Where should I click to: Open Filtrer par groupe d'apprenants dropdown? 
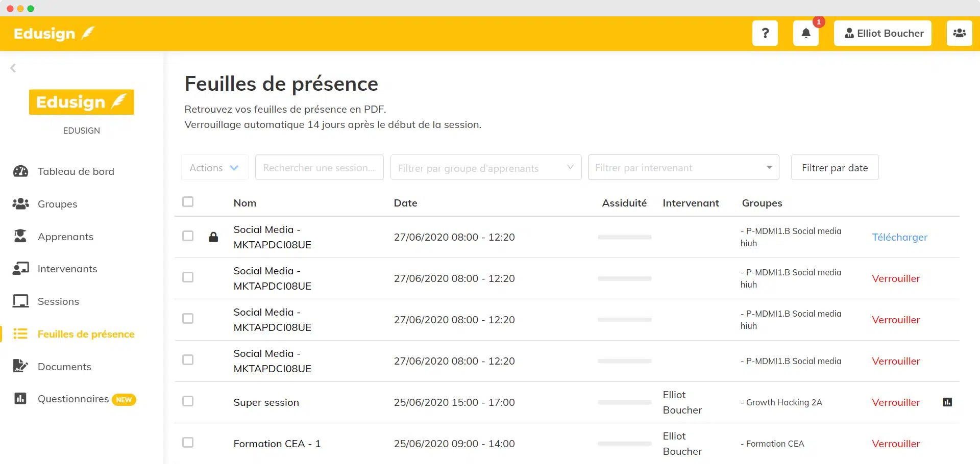[x=486, y=167]
